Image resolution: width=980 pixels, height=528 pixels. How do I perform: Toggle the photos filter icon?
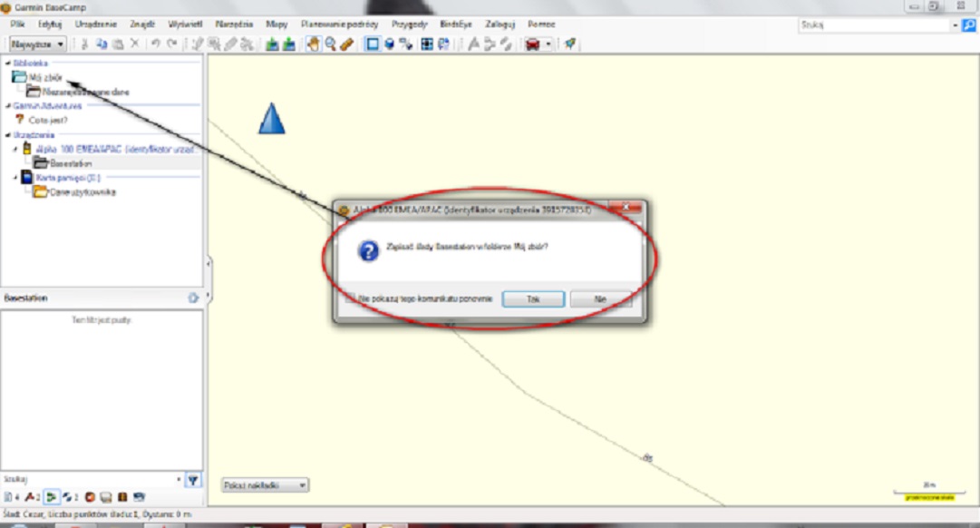pyautogui.click(x=106, y=497)
